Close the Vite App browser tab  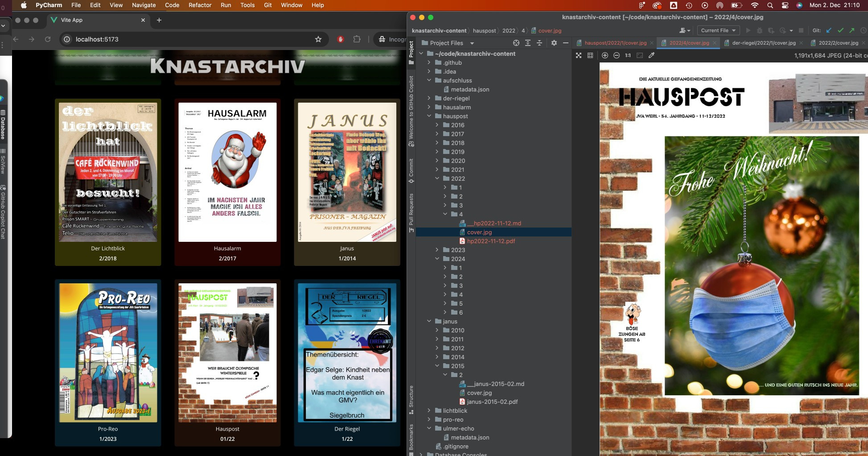point(143,20)
